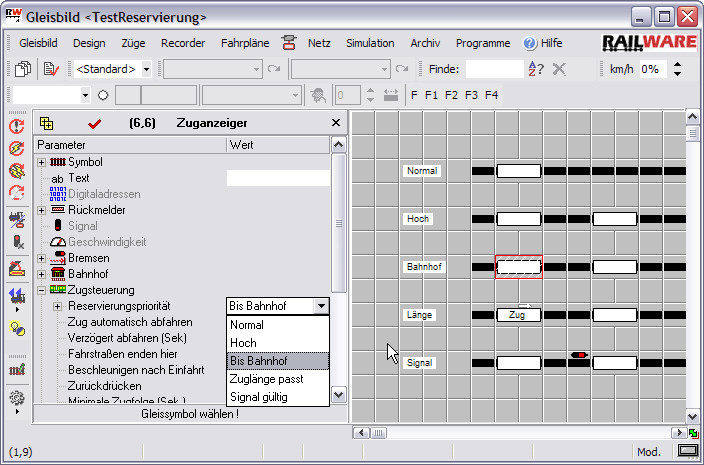This screenshot has height=465, width=704.
Task: Open the Simulation menu
Action: tap(370, 43)
